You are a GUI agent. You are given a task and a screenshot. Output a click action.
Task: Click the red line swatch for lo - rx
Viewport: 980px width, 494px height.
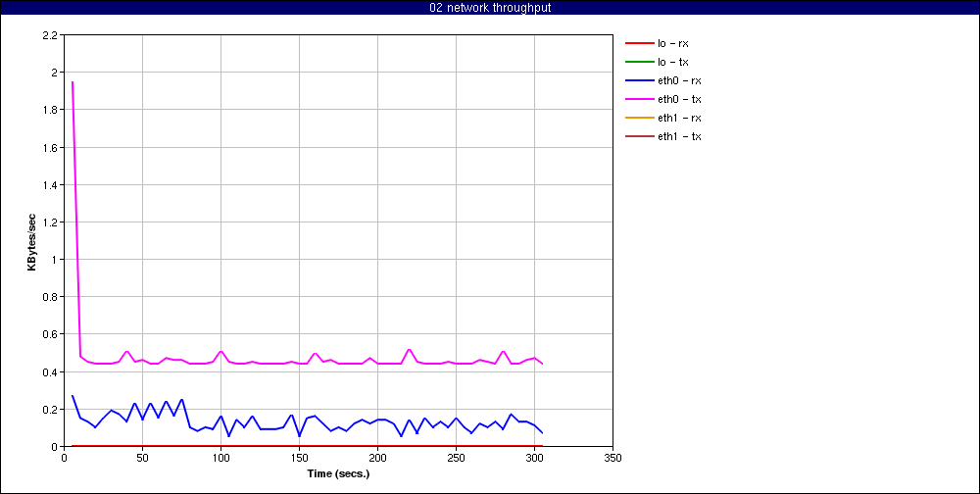click(639, 44)
